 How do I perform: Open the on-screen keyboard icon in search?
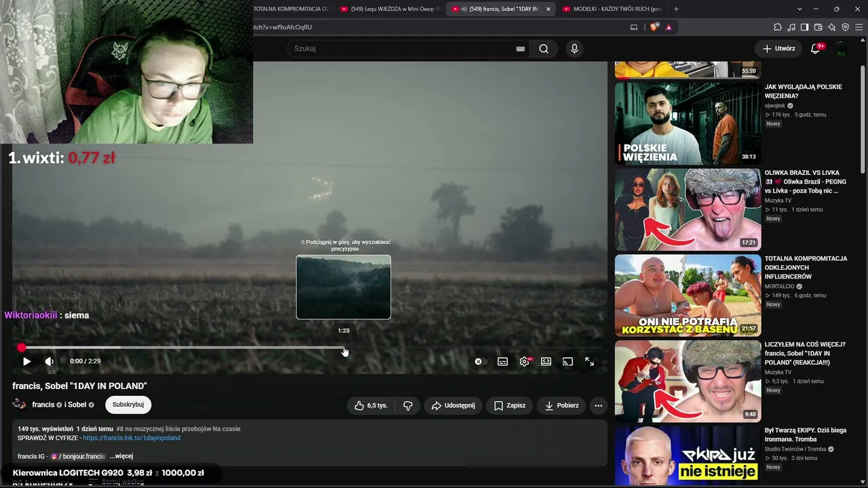[x=520, y=49]
